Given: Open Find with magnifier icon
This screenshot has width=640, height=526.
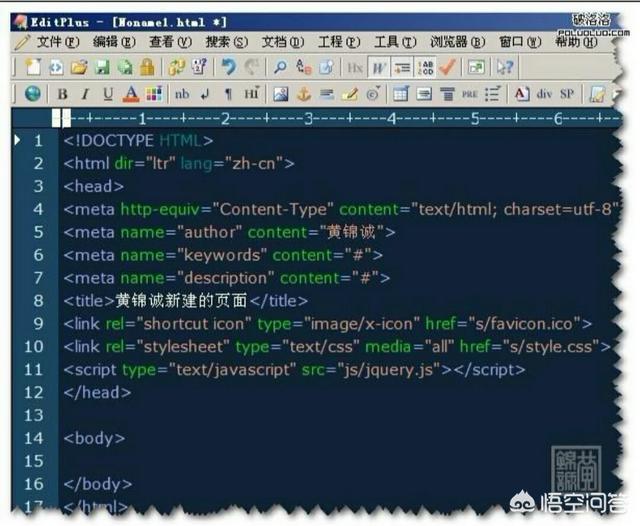Looking at the screenshot, I should (x=280, y=67).
